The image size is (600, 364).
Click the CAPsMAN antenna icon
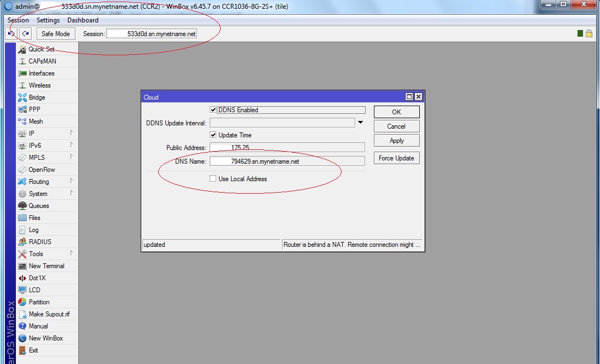pyautogui.click(x=22, y=61)
